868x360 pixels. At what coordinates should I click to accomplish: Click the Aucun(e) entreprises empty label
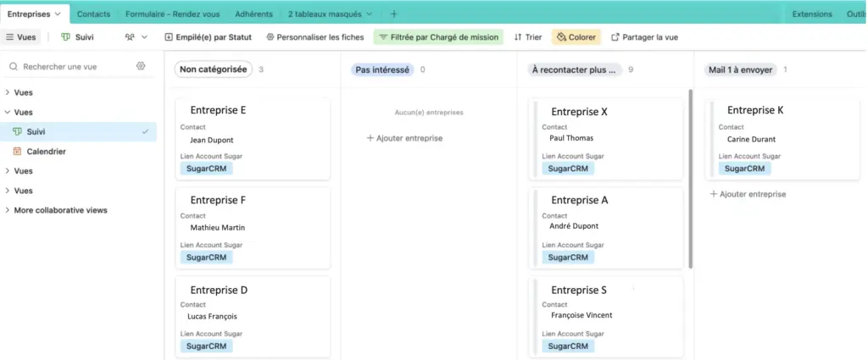click(x=429, y=113)
